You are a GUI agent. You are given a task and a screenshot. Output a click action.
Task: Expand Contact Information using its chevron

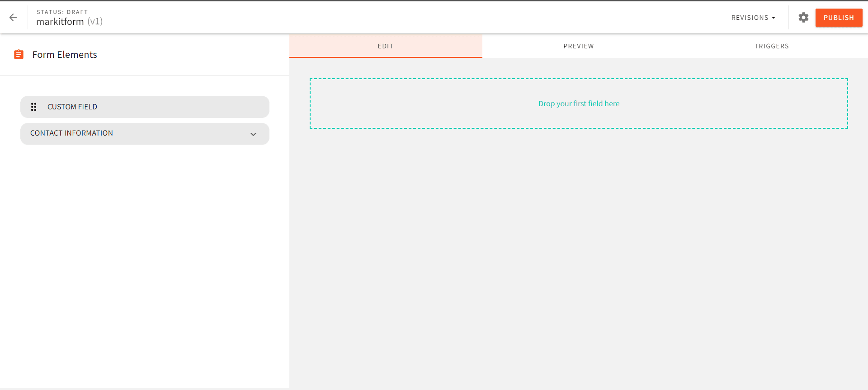tap(253, 134)
